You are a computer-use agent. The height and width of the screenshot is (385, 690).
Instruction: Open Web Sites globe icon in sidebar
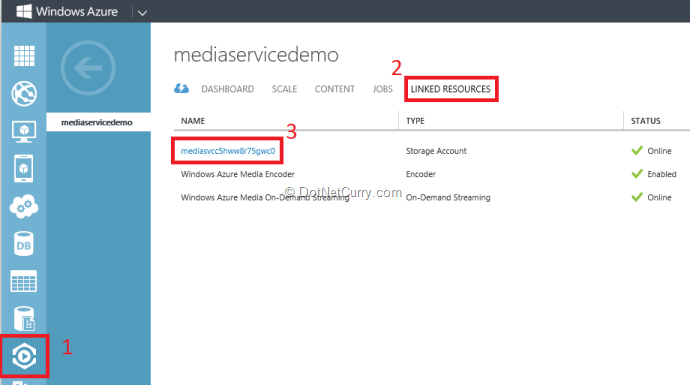click(x=24, y=93)
